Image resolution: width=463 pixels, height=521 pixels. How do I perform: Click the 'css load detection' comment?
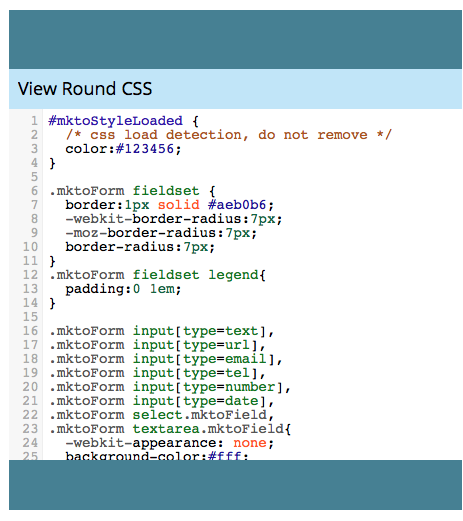(229, 135)
